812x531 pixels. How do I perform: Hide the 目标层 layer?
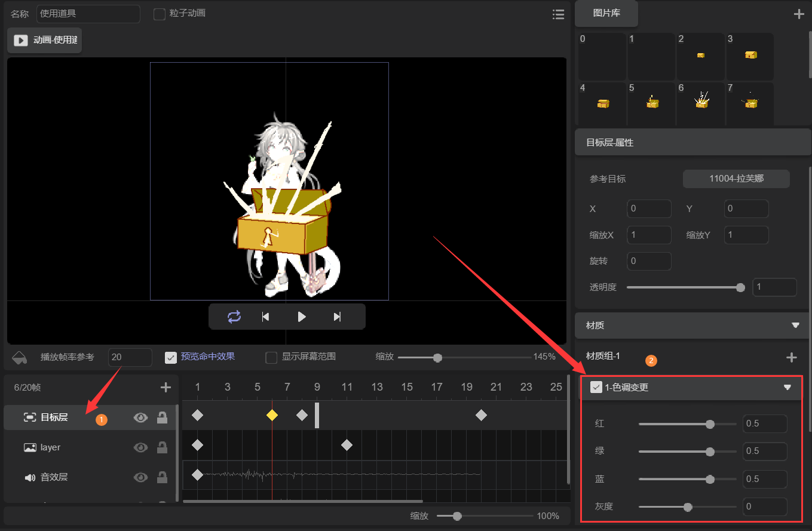click(140, 418)
